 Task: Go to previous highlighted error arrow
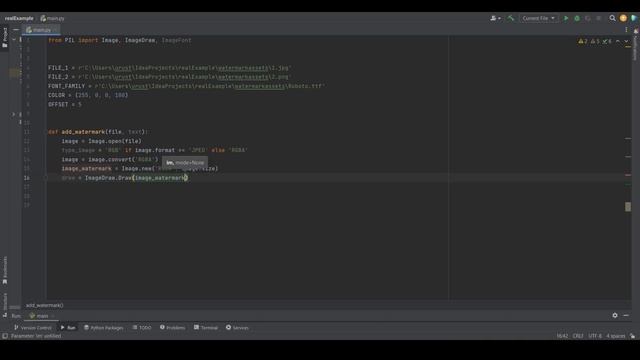[618, 41]
